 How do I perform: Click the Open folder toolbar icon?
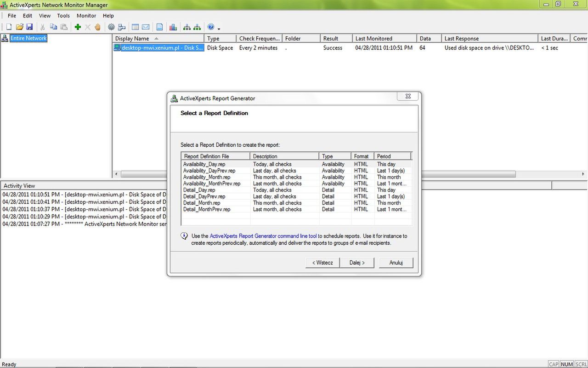tap(19, 27)
